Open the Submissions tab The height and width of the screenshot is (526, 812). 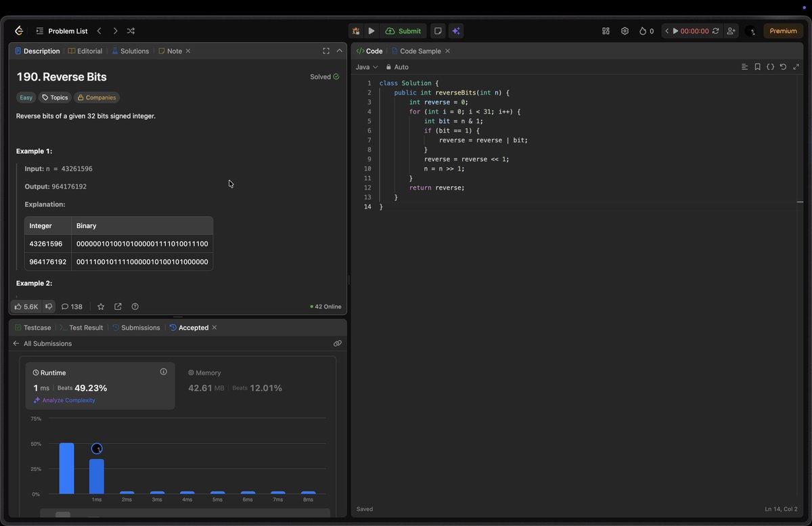coord(136,328)
